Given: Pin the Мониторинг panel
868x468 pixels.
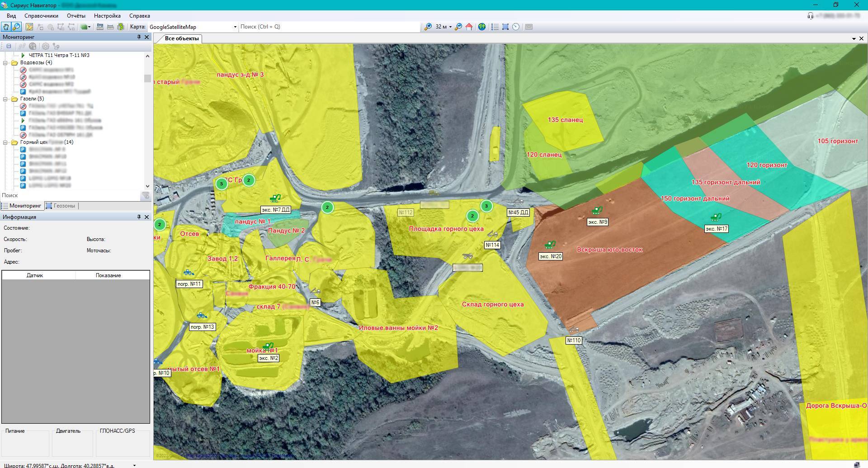Looking at the screenshot, I should click(x=139, y=37).
